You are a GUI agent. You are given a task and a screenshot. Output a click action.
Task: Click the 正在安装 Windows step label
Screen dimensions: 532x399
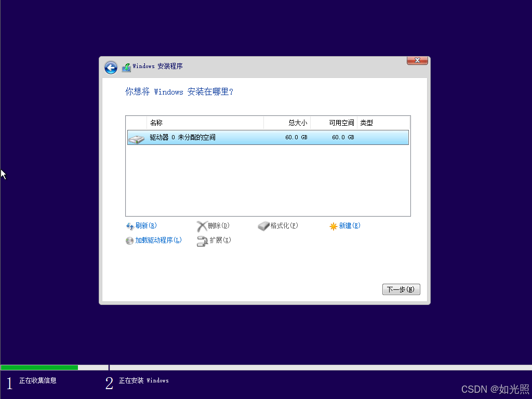pyautogui.click(x=143, y=381)
